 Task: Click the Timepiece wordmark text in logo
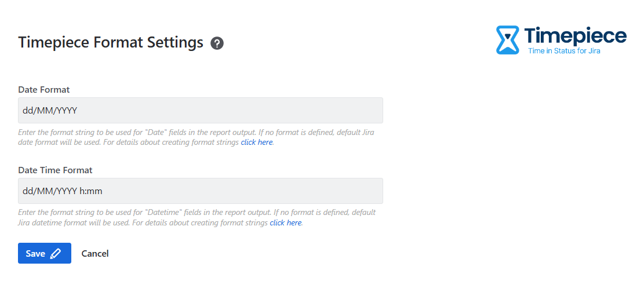[575, 35]
